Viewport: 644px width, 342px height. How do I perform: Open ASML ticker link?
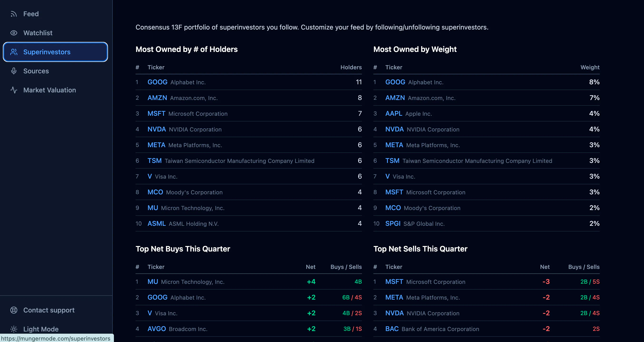pos(156,224)
